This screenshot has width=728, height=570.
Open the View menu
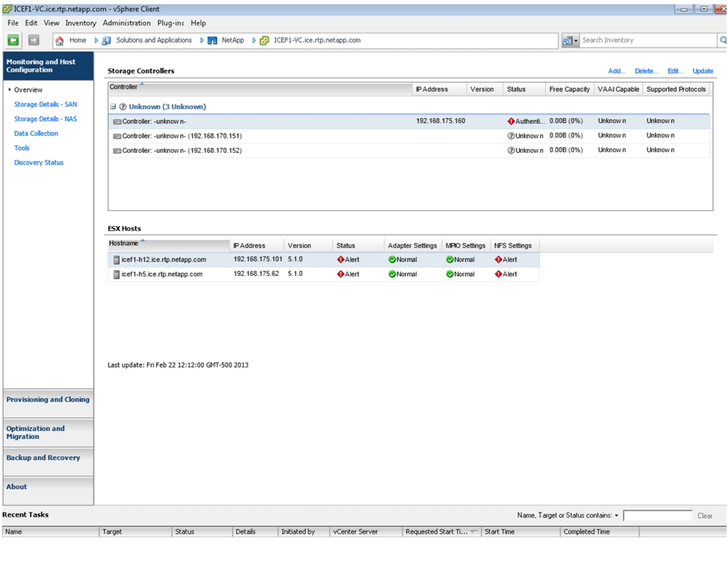click(x=51, y=23)
